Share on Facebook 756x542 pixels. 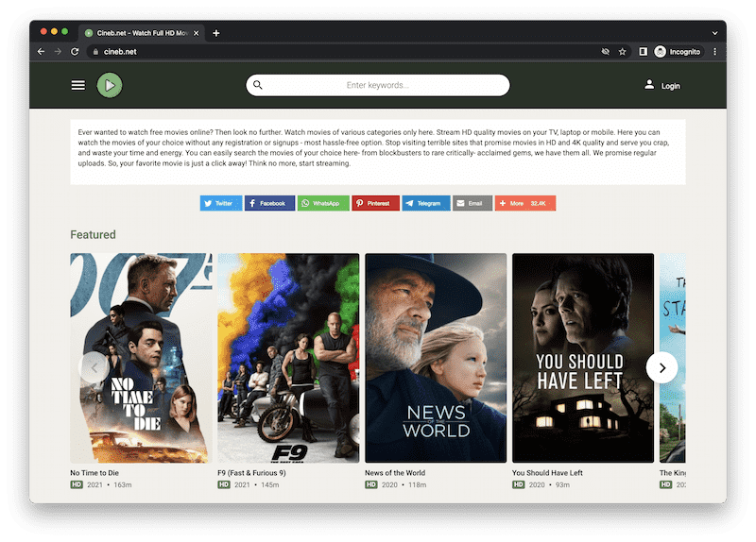coord(269,203)
